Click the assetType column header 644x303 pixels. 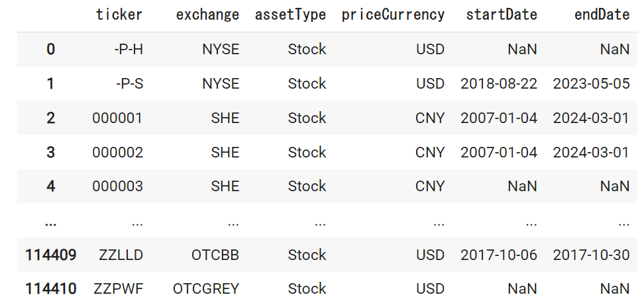click(x=290, y=15)
